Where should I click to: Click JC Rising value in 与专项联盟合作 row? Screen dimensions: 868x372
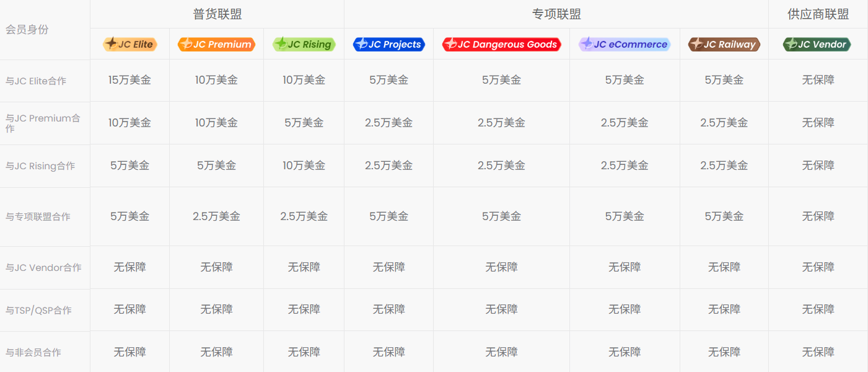coord(304,216)
